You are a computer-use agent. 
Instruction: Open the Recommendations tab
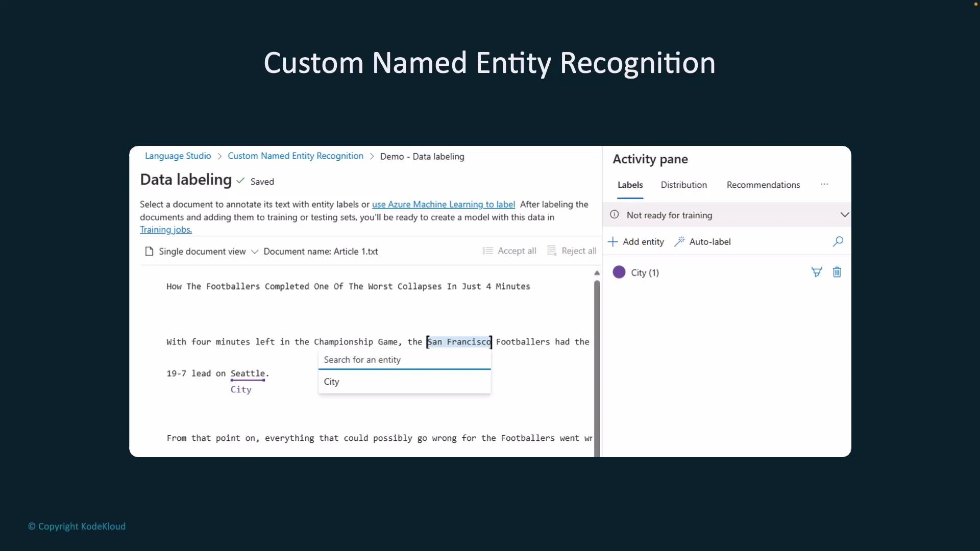(763, 185)
